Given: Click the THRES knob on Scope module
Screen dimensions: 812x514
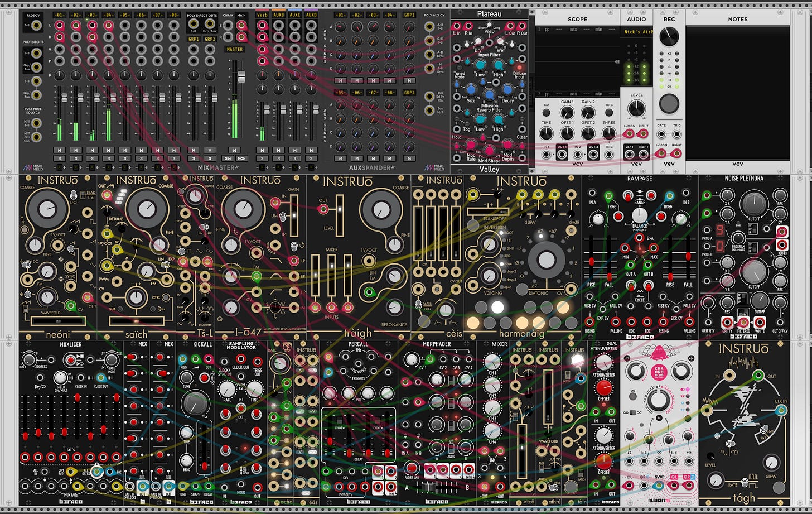Looking at the screenshot, I should click(608, 133).
